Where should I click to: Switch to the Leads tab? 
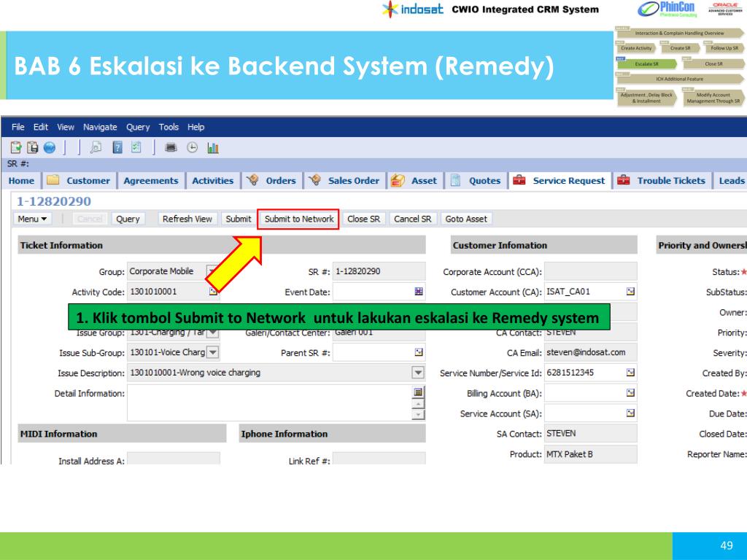[731, 181]
